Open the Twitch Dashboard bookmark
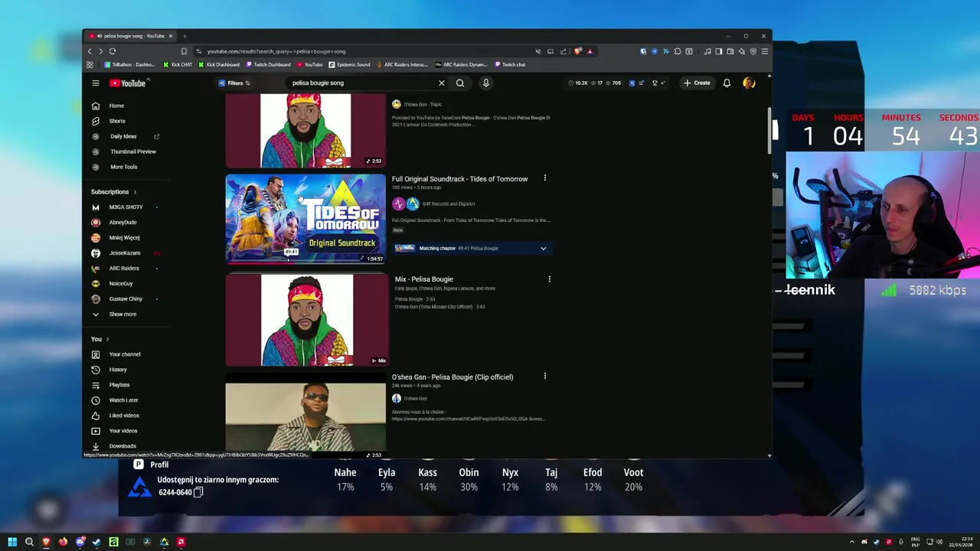 coord(268,65)
